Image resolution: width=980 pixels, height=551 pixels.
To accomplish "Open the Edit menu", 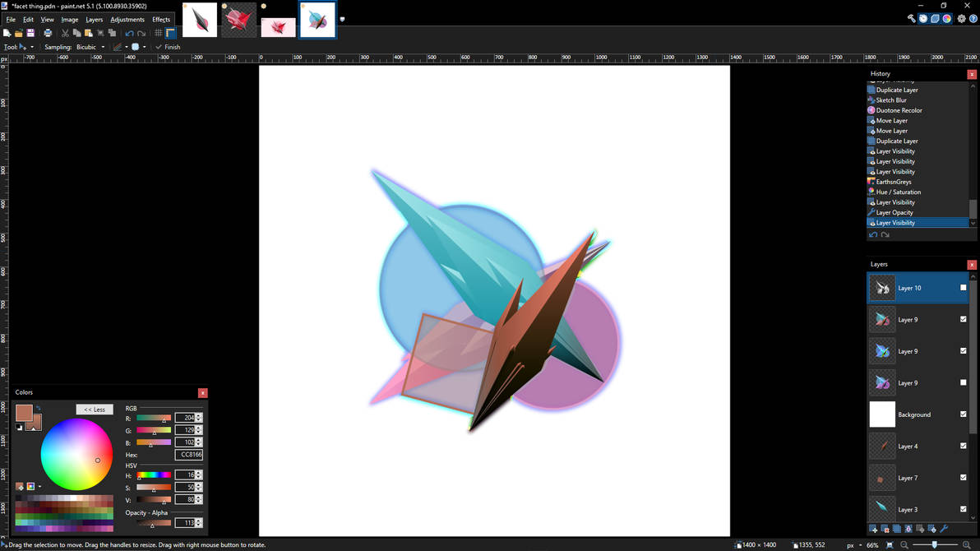I will point(28,20).
